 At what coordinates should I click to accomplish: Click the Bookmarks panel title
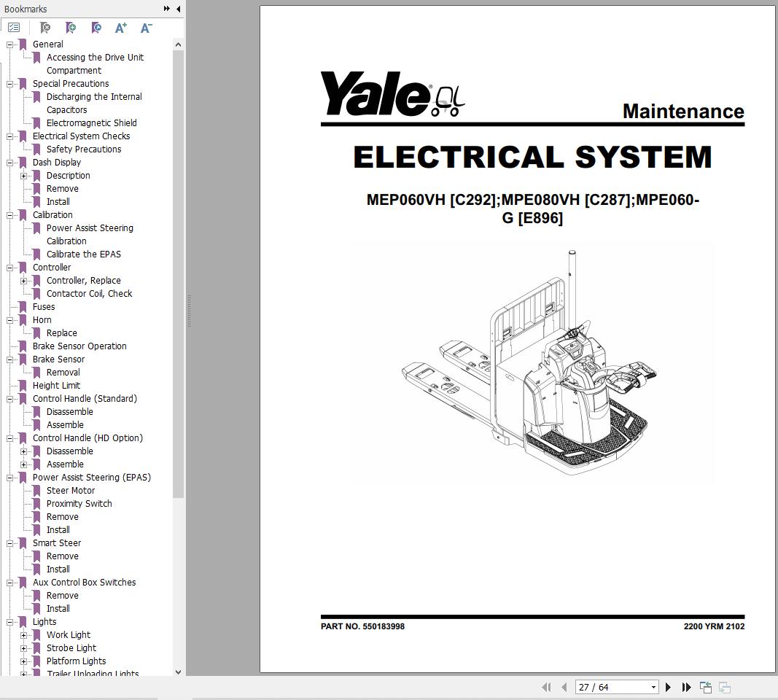pos(26,9)
